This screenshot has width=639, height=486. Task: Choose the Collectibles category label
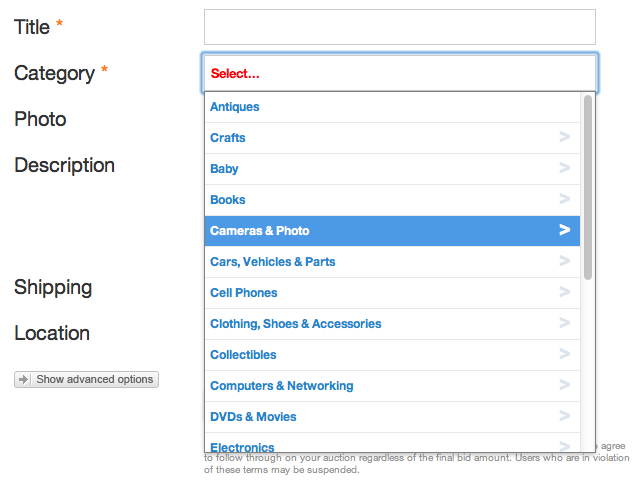click(x=243, y=354)
